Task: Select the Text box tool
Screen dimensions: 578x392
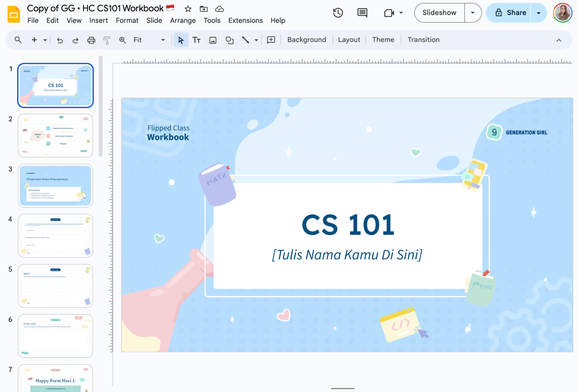Action: click(x=197, y=40)
